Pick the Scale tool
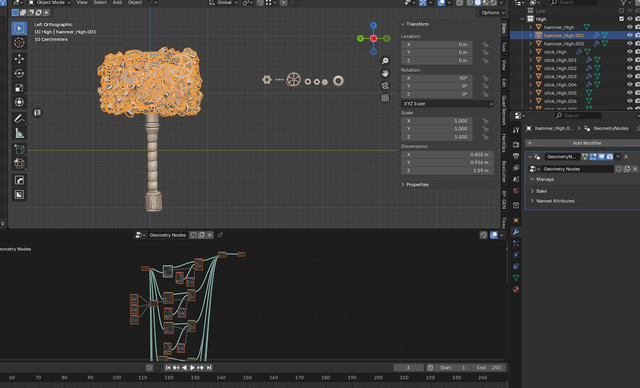This screenshot has width=640, height=388. [x=19, y=88]
